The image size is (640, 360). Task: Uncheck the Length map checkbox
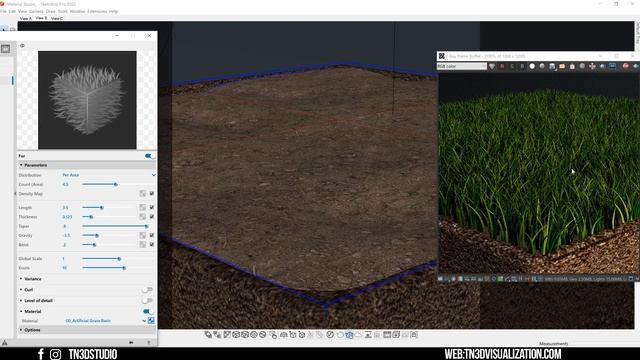point(152,207)
